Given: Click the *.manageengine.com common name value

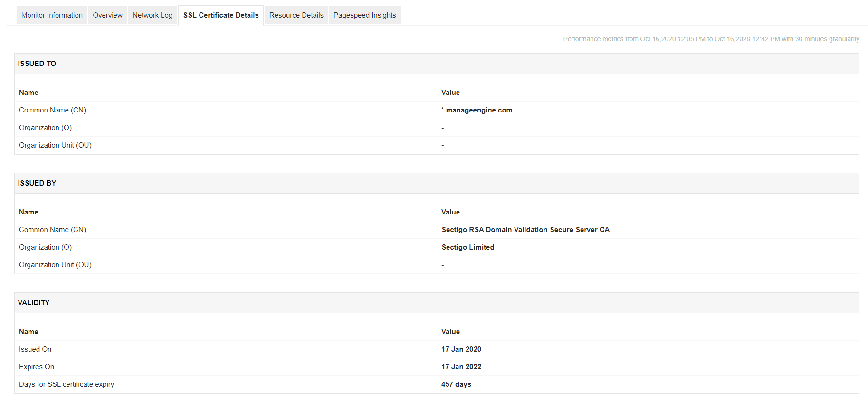Looking at the screenshot, I should (477, 110).
